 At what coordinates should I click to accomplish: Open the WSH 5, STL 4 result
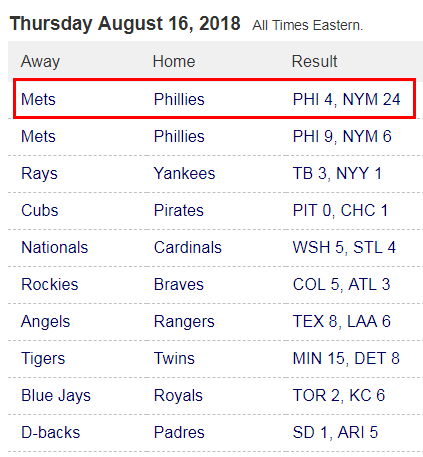344,247
